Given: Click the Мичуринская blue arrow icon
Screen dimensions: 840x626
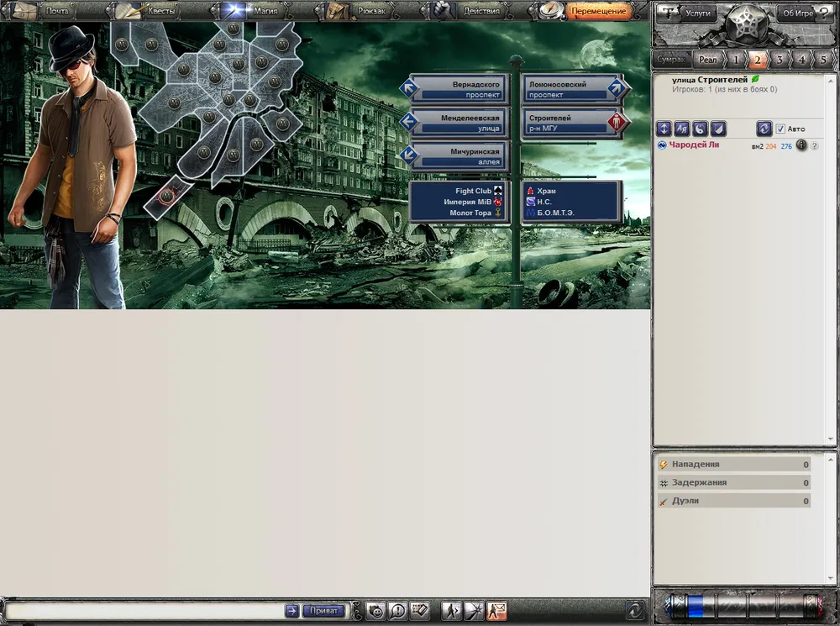Looking at the screenshot, I should (x=409, y=155).
